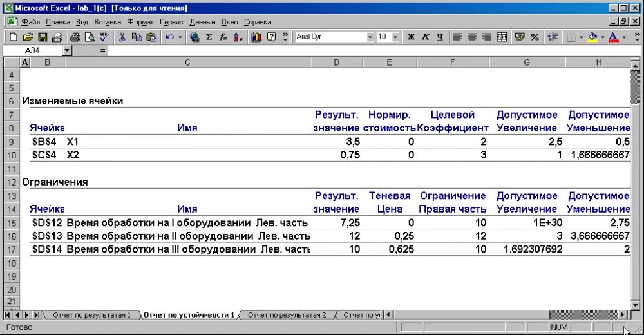The image size is (644, 335).
Task: Click the formula bar input field
Action: pos(374,50)
